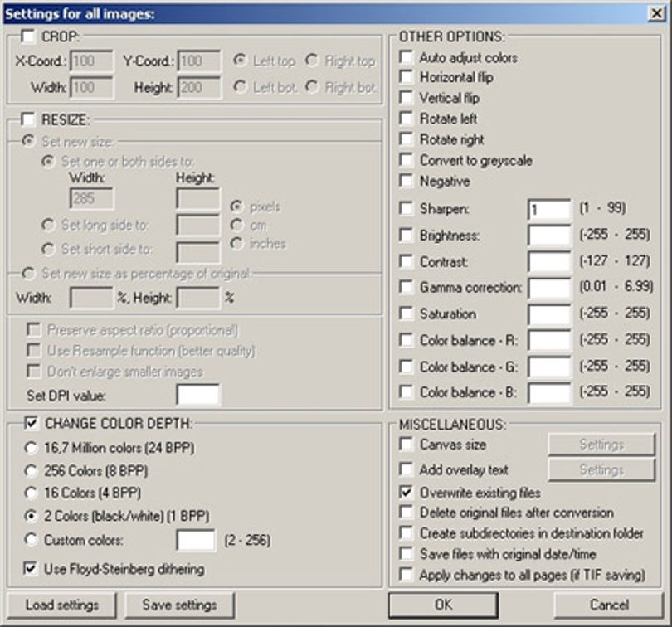Viewport: 672px width, 627px height.
Task: Uncheck Overwrite existing files
Action: pyautogui.click(x=406, y=493)
